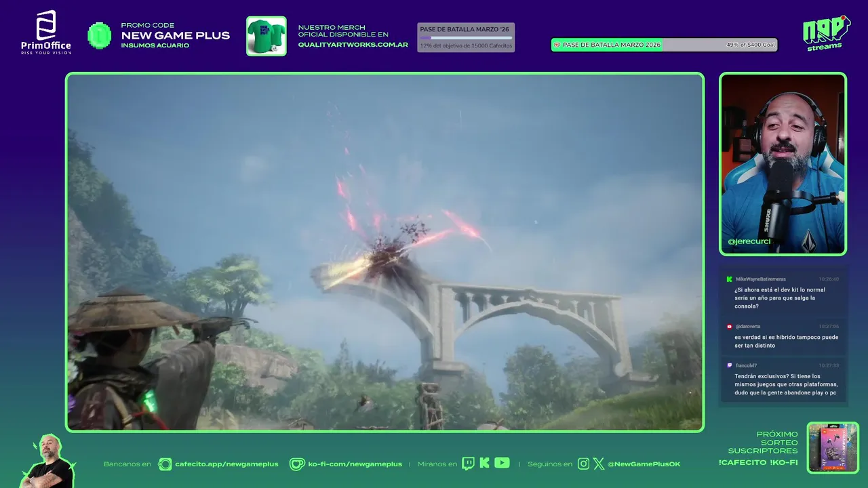Image resolution: width=868 pixels, height=488 pixels.
Task: Click the NGP streams logo
Action: 826,33
